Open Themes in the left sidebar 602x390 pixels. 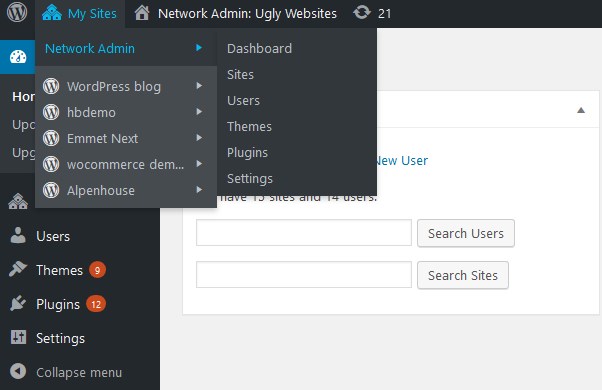60,270
